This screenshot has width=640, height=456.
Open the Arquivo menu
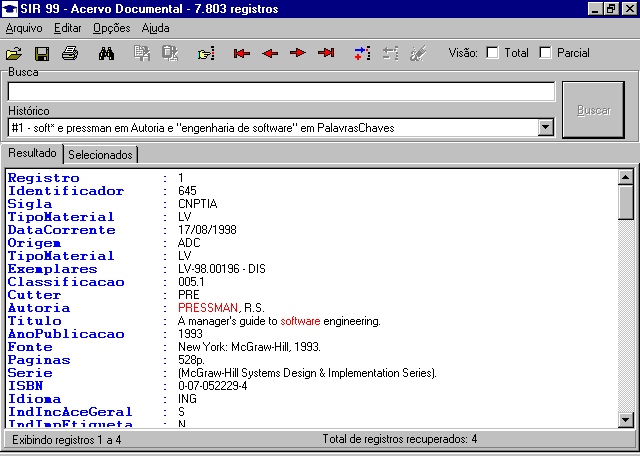point(24,28)
